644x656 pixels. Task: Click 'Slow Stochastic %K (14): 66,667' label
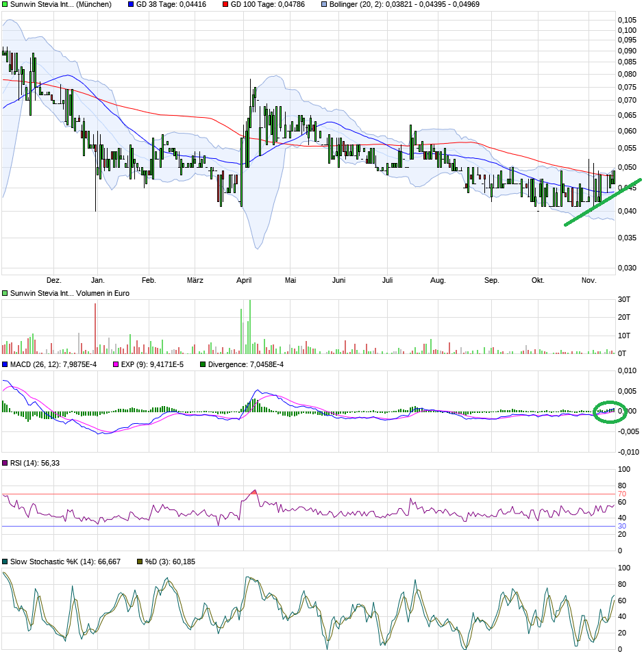pyautogui.click(x=65, y=562)
